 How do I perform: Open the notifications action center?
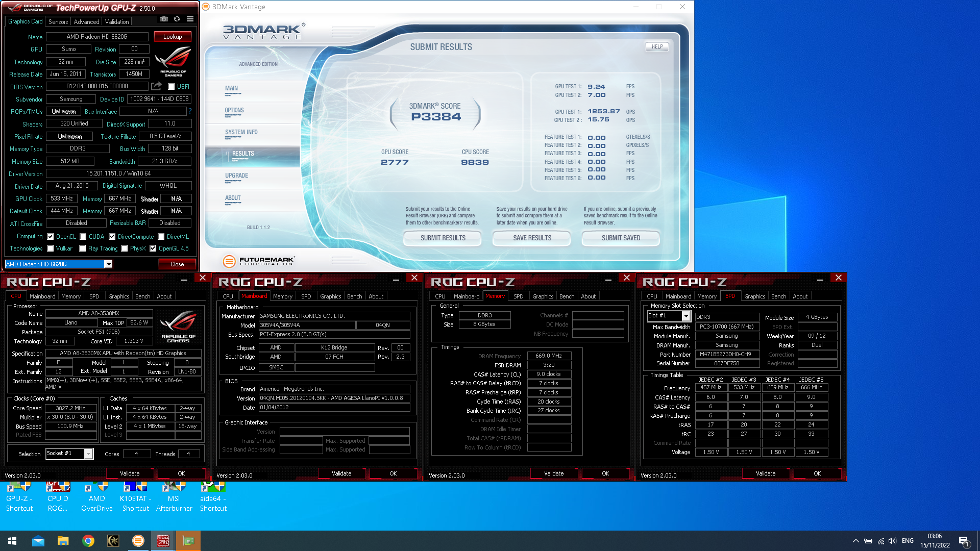964,541
